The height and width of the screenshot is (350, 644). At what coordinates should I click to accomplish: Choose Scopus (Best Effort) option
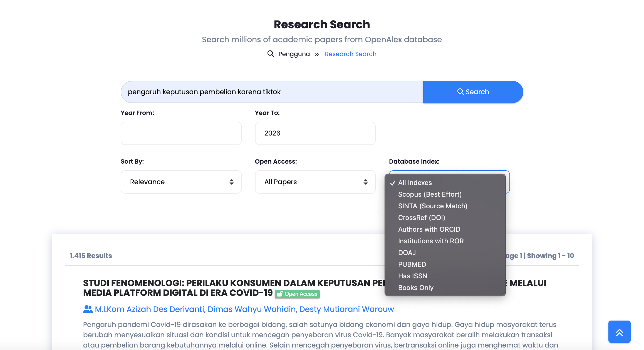coord(430,194)
